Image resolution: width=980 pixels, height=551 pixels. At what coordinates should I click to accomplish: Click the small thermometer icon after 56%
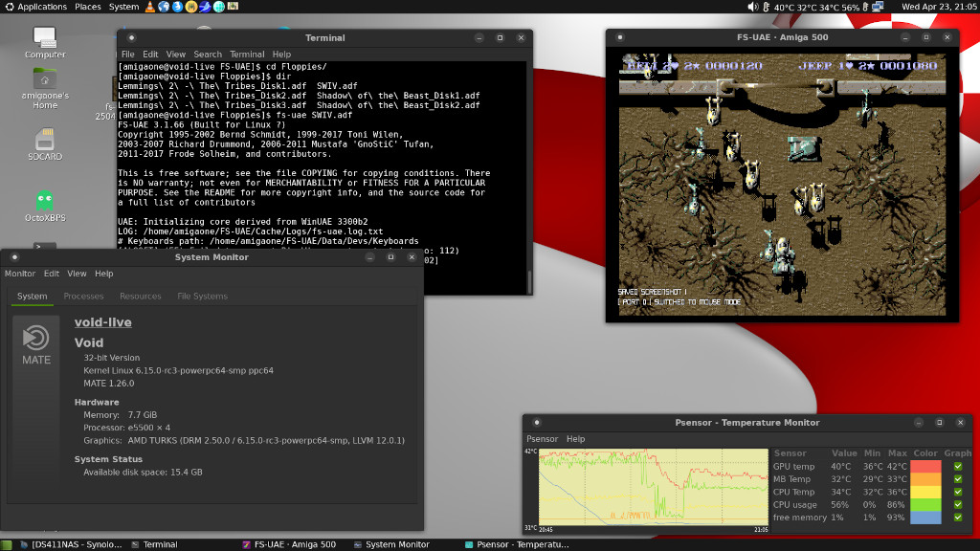[865, 7]
